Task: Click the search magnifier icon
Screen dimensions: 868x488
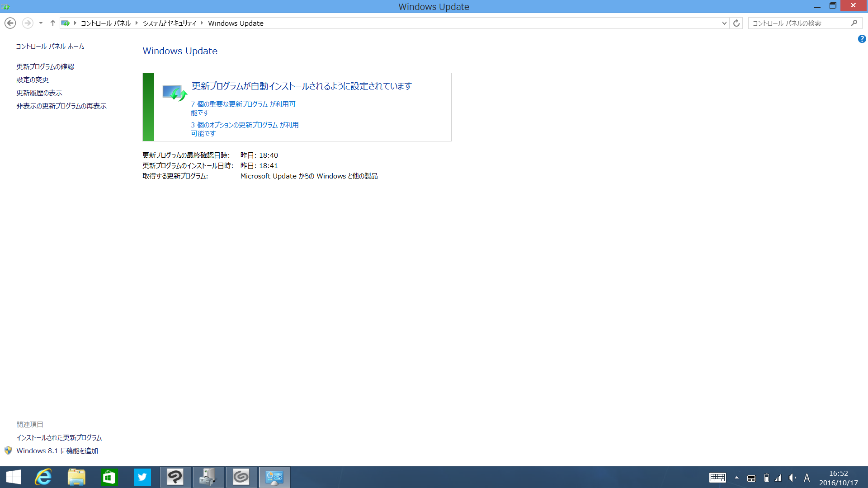Action: 854,23
